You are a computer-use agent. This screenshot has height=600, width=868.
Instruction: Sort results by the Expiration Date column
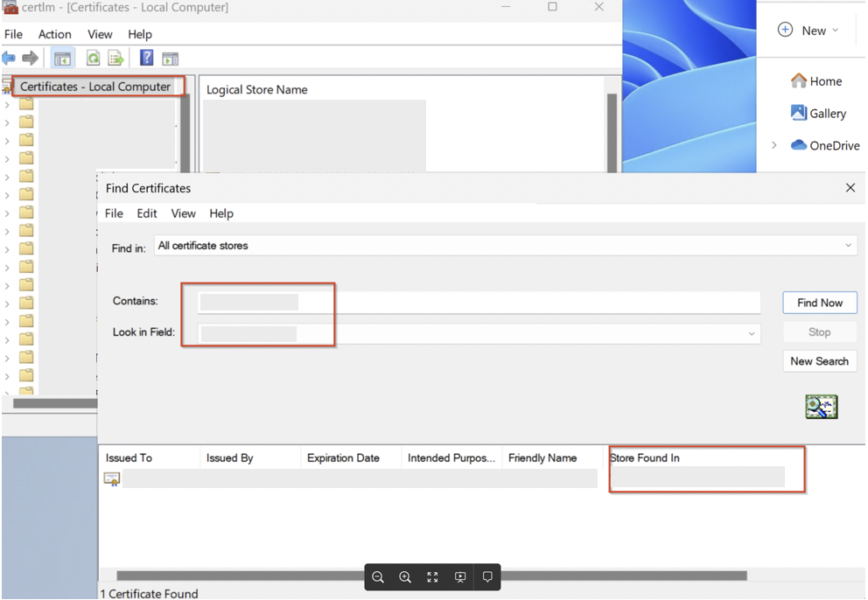pos(342,457)
